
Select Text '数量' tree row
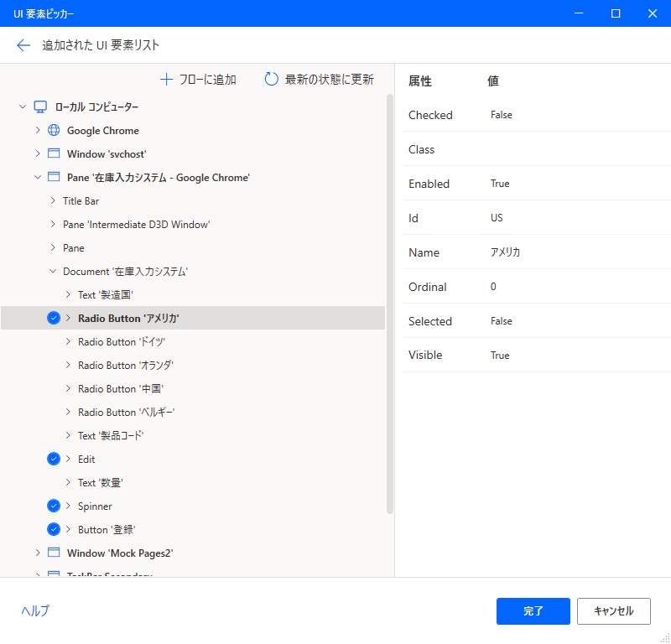tap(193, 483)
